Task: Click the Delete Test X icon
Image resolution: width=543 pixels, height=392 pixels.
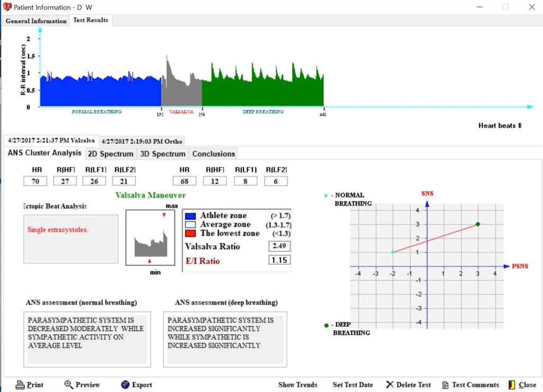Action: (390, 385)
